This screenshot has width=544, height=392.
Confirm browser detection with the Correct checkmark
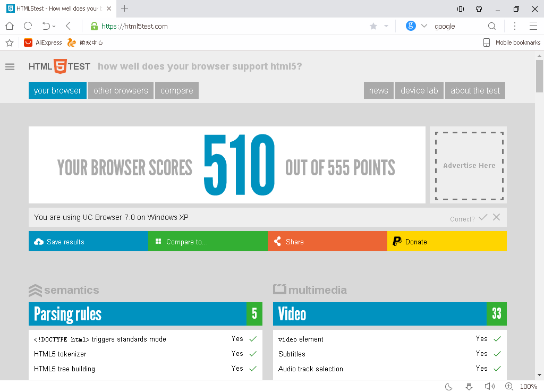click(x=483, y=217)
